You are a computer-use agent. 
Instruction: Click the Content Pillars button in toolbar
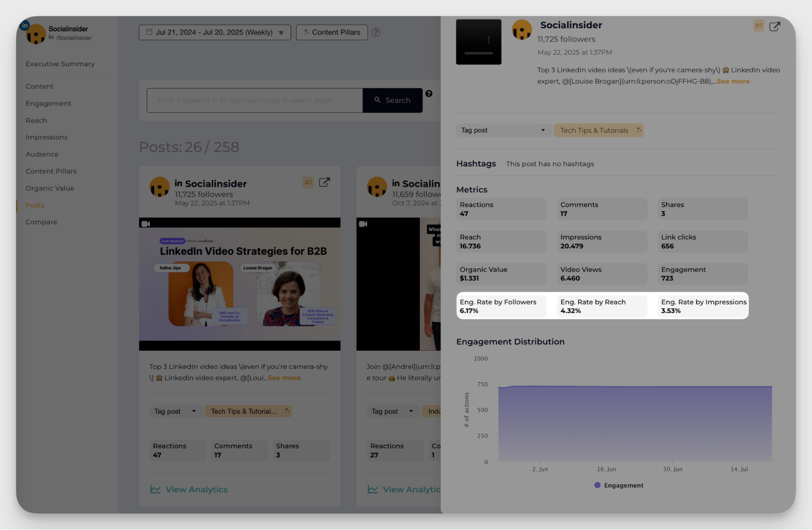coord(332,32)
